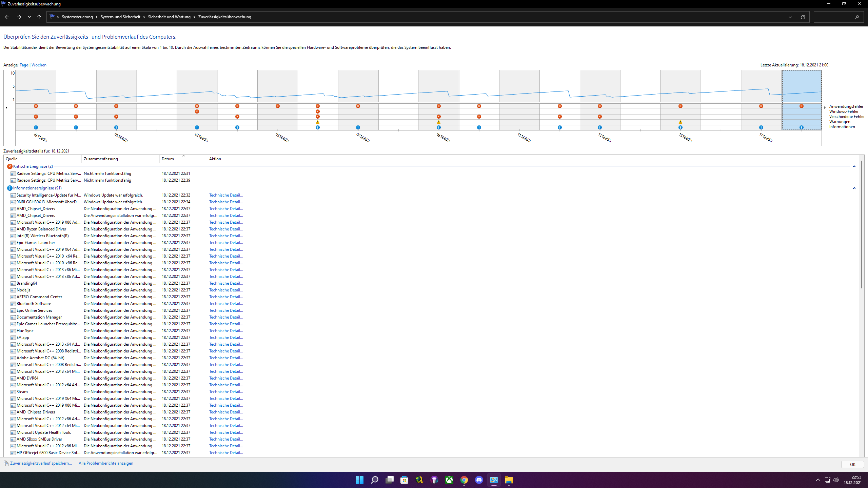
Task: Switch chart view to Tage
Action: point(24,65)
